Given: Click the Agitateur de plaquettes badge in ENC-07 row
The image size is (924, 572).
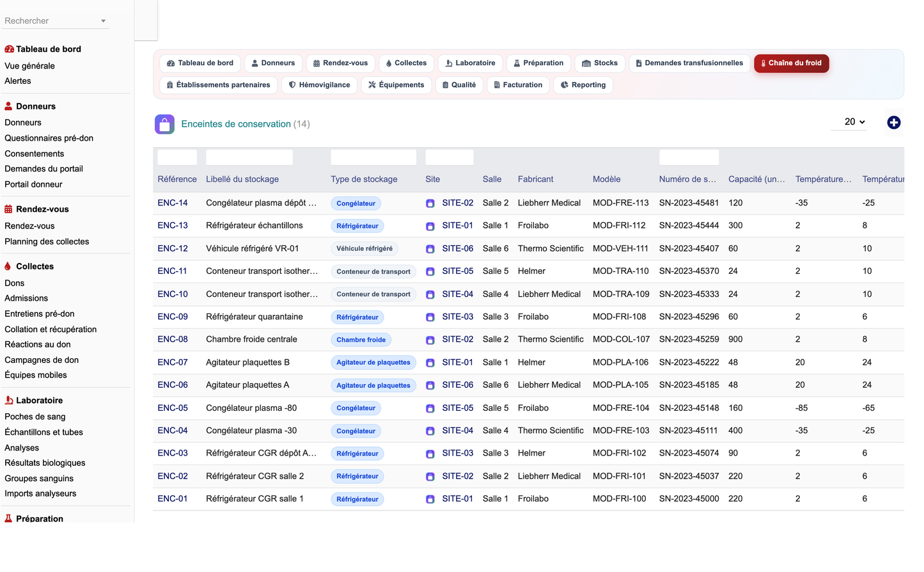Looking at the screenshot, I should pos(373,362).
